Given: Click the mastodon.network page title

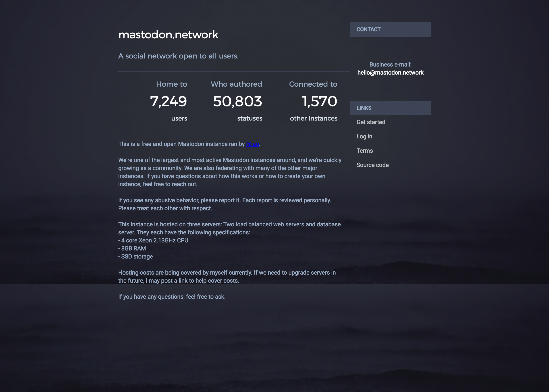Looking at the screenshot, I should pos(168,35).
